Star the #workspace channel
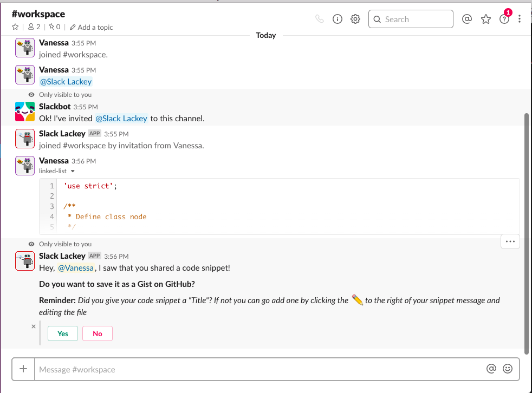 pyautogui.click(x=15, y=27)
